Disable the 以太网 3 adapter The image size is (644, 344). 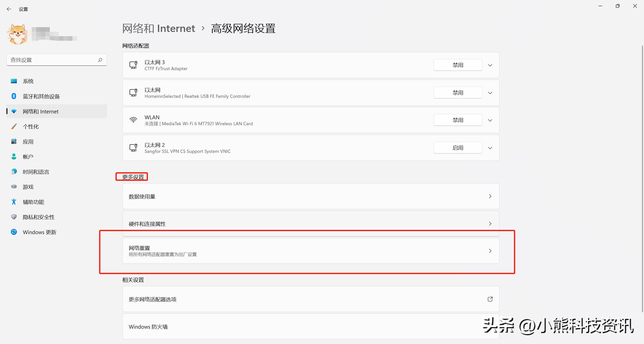[457, 65]
